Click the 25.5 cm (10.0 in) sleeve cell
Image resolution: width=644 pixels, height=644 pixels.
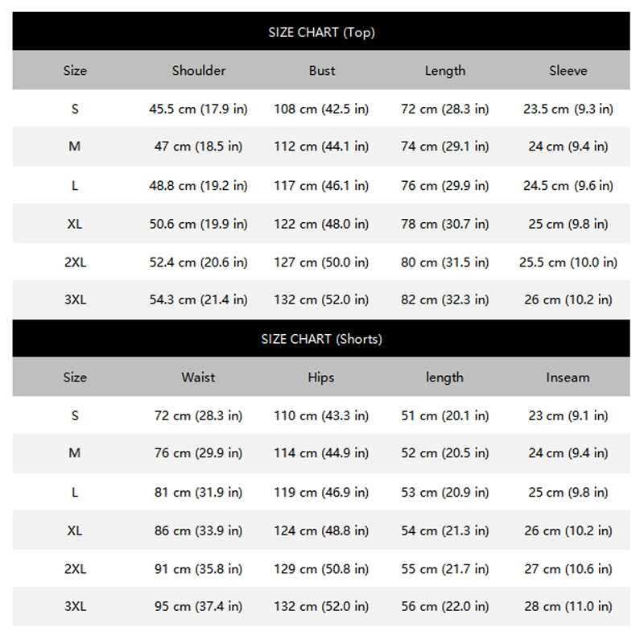[x=568, y=262]
